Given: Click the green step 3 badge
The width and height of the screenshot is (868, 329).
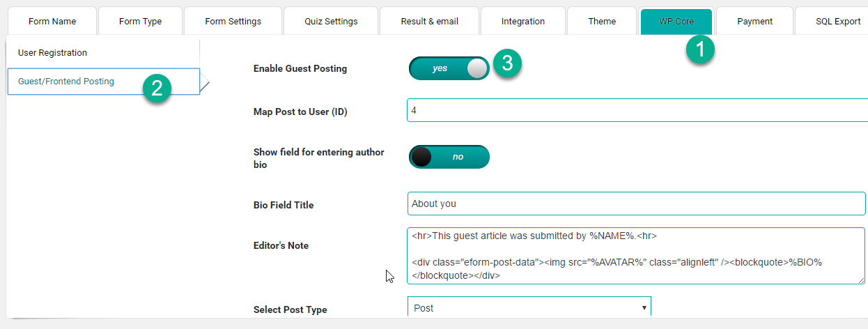Looking at the screenshot, I should click(507, 63).
